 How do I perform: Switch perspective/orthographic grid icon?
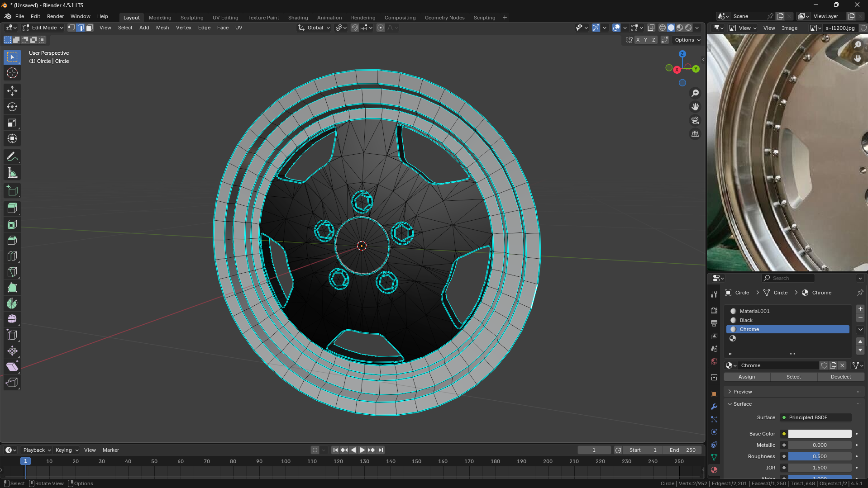pos(695,134)
